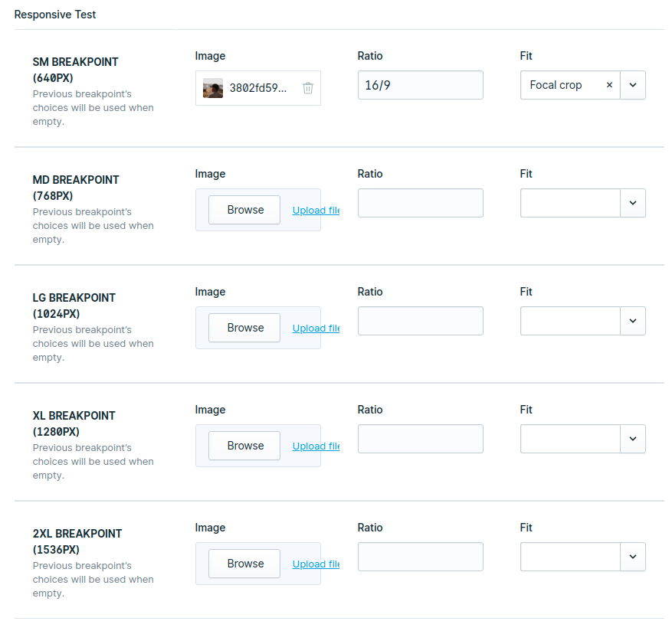Browse for an XL breakpoint image
Screen dimensions: 672x631
244,445
